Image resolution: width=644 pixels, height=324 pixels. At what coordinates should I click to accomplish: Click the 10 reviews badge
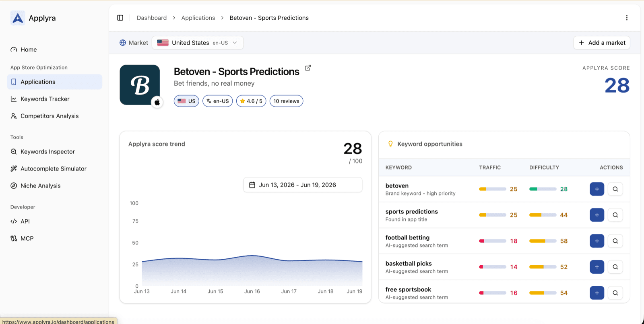[286, 101]
